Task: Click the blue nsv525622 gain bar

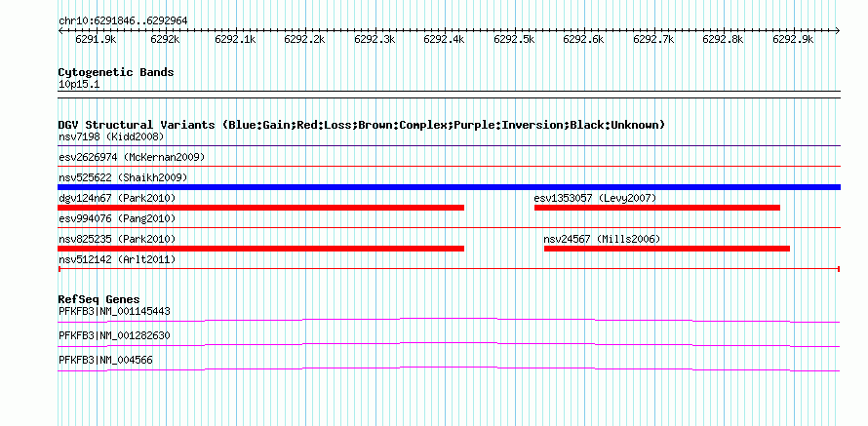Action: [x=449, y=187]
